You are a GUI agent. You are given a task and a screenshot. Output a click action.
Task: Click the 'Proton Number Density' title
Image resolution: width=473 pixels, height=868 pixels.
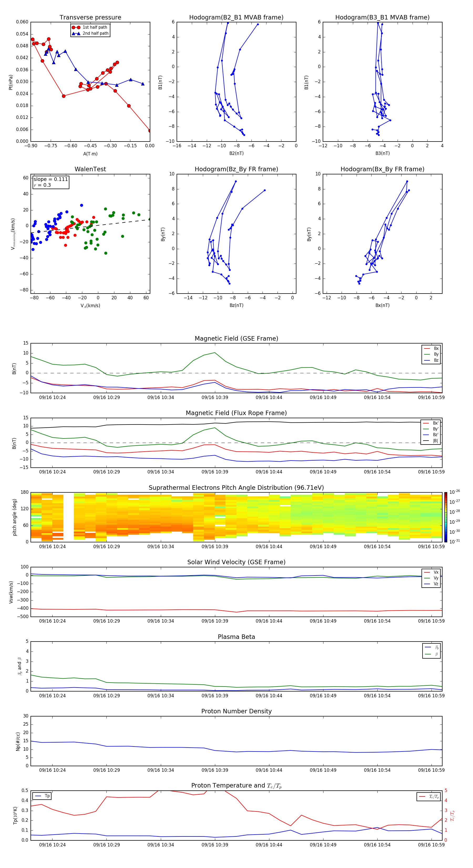pyautogui.click(x=236, y=711)
